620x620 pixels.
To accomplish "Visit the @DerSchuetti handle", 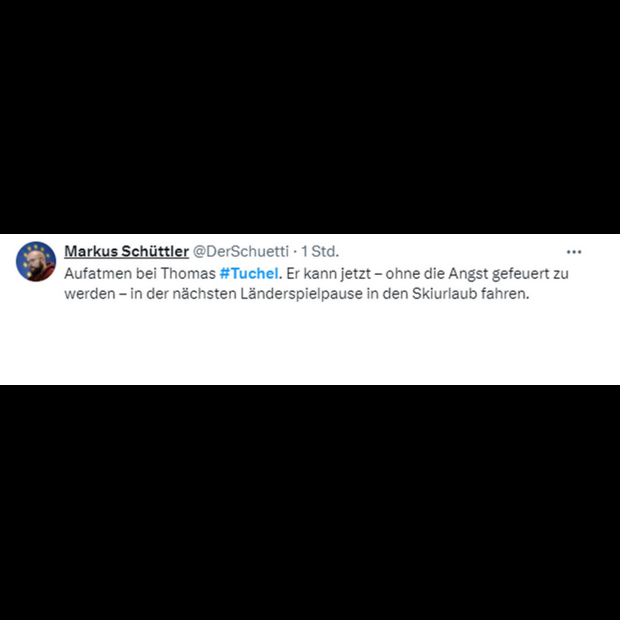I will coord(241,251).
